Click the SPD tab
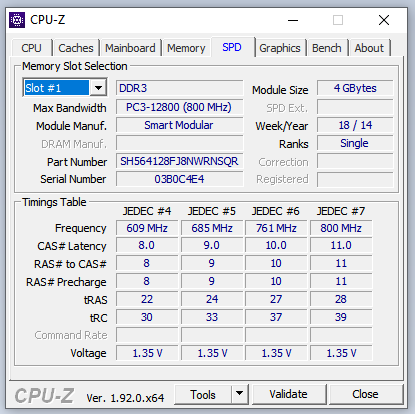415x414 pixels. pyautogui.click(x=232, y=47)
